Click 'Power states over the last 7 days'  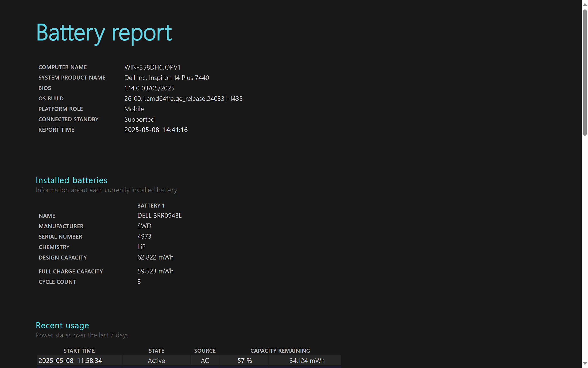pos(82,335)
